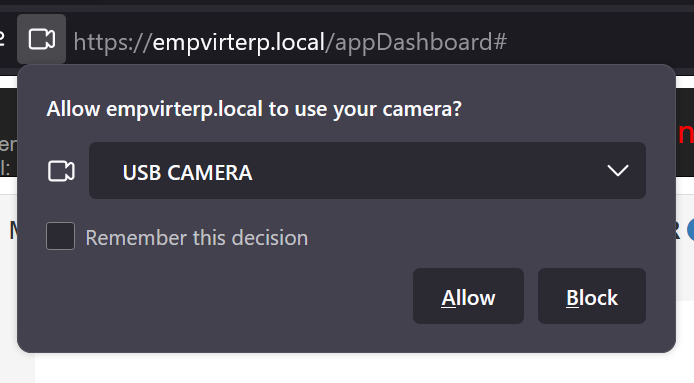The height and width of the screenshot is (383, 694).
Task: Click the cut-off "R" label near blue circle
Action: tap(680, 230)
